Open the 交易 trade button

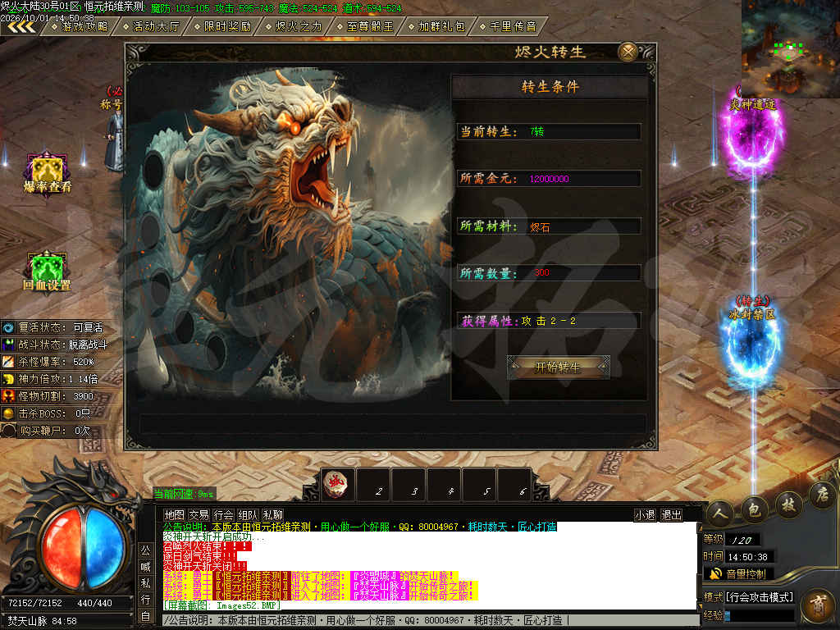pos(199,515)
